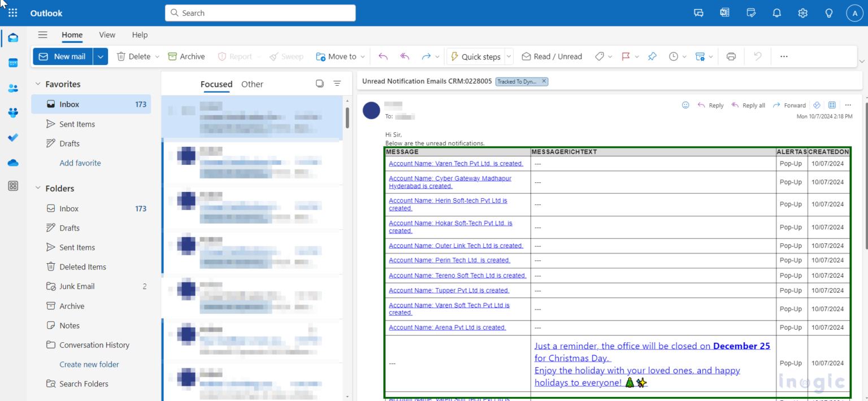Select the blue New mail button
The width and height of the screenshot is (868, 401).
[63, 56]
